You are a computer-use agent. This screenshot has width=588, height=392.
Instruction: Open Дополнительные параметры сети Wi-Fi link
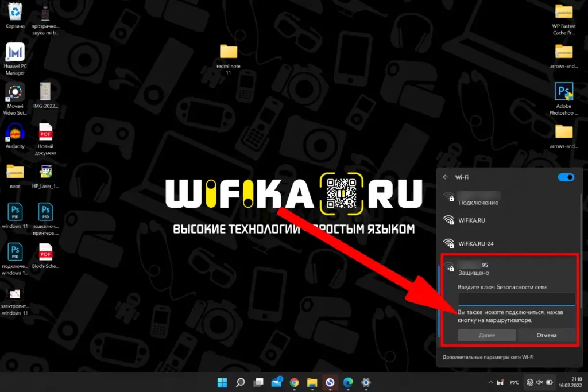[x=488, y=357]
